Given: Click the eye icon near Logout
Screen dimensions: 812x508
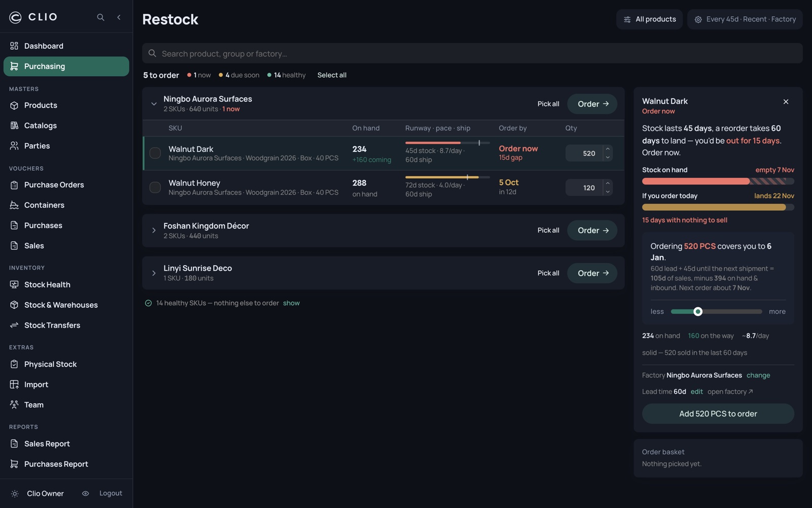Looking at the screenshot, I should pyautogui.click(x=85, y=493).
